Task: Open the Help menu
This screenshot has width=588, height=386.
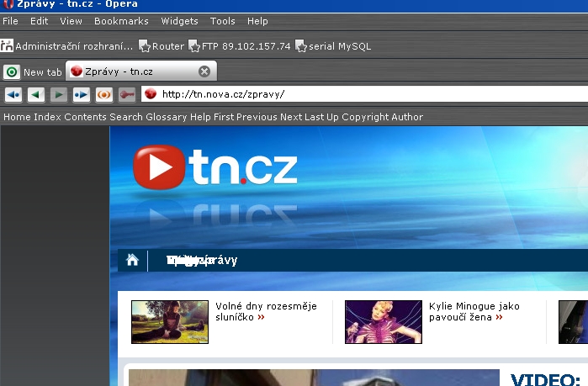Action: coord(257,21)
